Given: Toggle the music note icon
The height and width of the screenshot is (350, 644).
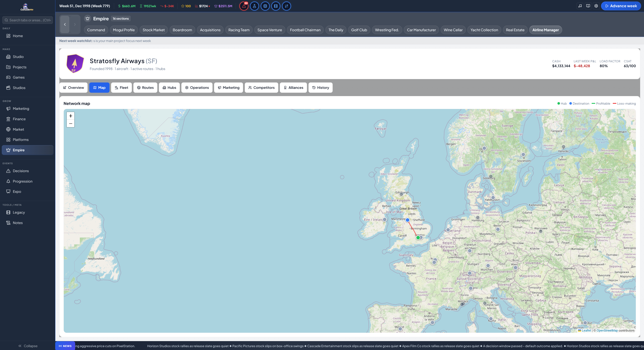Looking at the screenshot, I should (x=580, y=6).
